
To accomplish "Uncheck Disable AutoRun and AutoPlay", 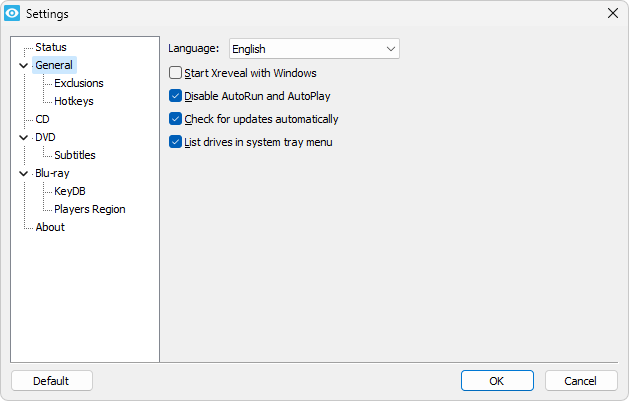I will (x=175, y=96).
